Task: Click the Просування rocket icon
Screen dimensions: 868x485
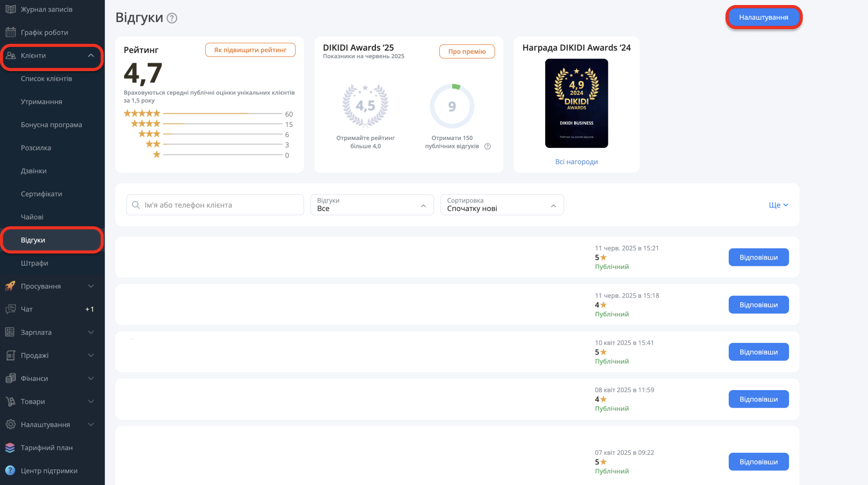Action: [10, 286]
